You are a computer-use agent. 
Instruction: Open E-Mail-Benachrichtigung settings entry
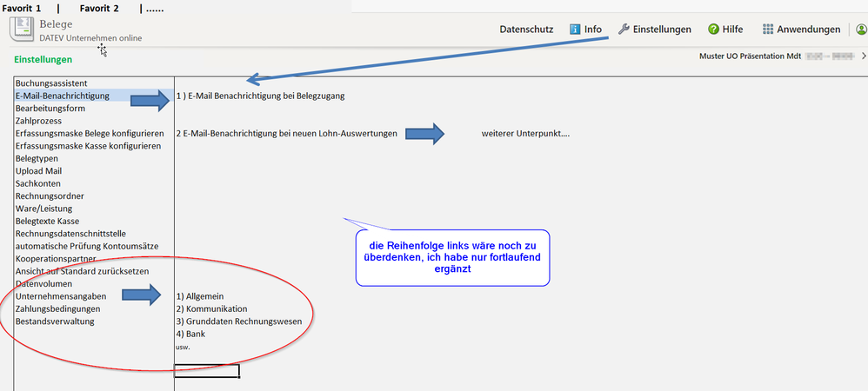63,96
